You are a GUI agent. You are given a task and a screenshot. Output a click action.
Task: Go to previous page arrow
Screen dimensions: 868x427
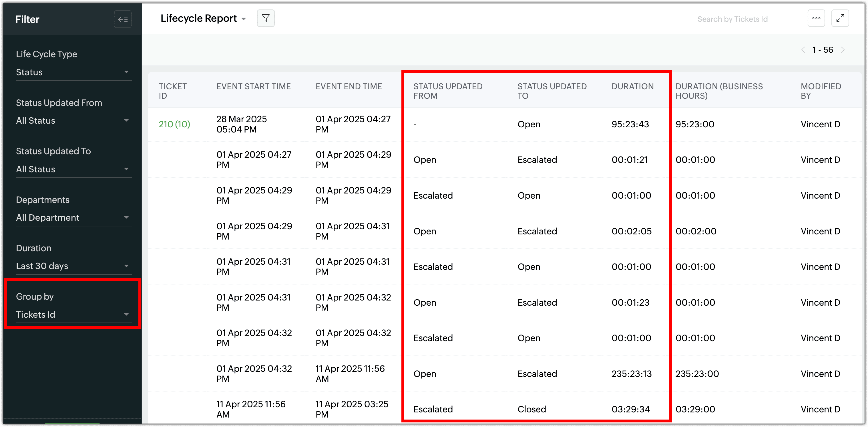(x=803, y=50)
